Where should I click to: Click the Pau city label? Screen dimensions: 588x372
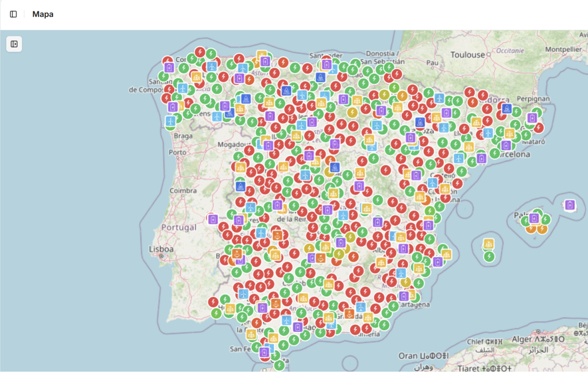(432, 63)
